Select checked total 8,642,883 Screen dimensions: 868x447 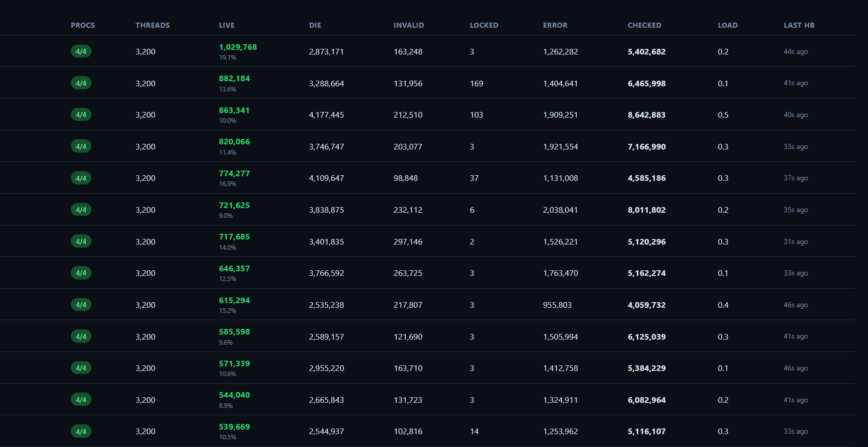point(647,115)
